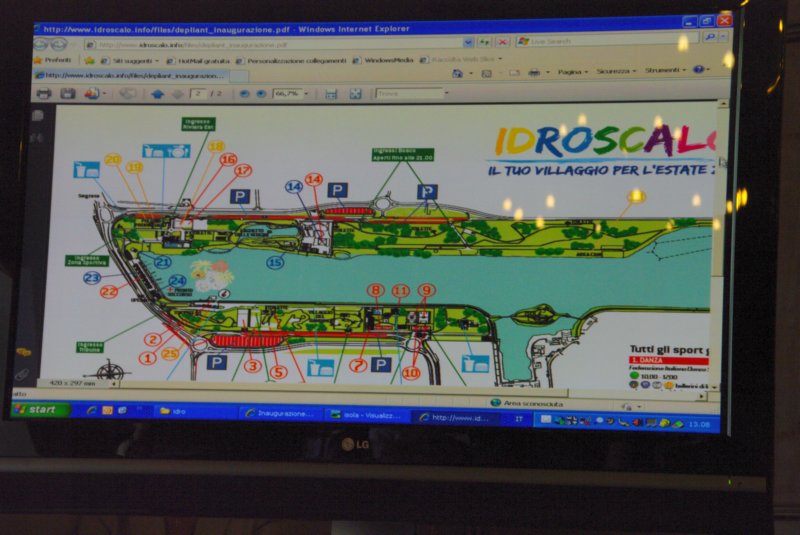Open the PDF pages side panel icon

37,116
